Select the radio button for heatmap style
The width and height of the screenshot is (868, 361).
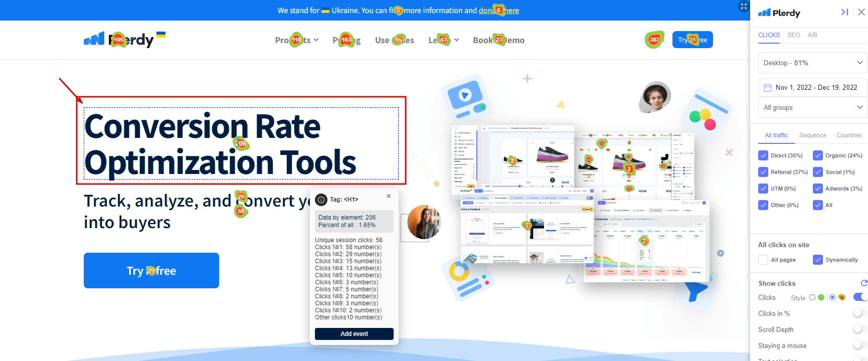[x=832, y=297]
